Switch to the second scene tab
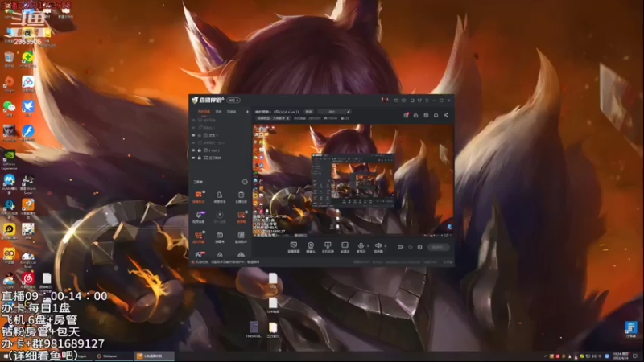The image size is (644, 362). point(218,112)
